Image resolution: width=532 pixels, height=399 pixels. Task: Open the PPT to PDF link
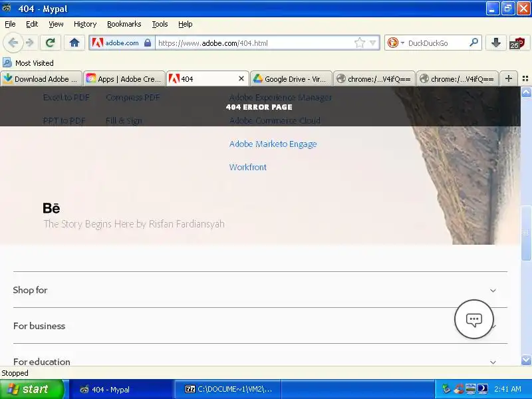pos(64,121)
